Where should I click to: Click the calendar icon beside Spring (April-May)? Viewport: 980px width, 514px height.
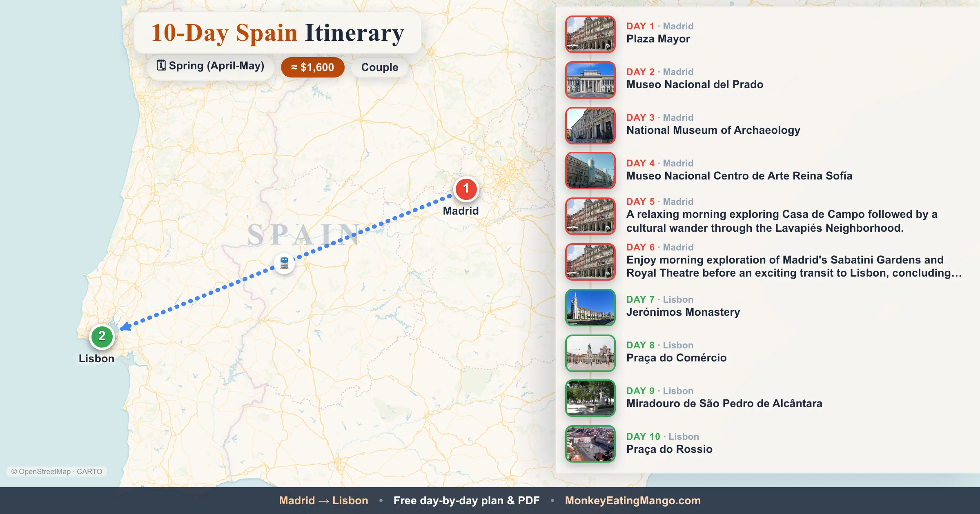[x=161, y=65]
